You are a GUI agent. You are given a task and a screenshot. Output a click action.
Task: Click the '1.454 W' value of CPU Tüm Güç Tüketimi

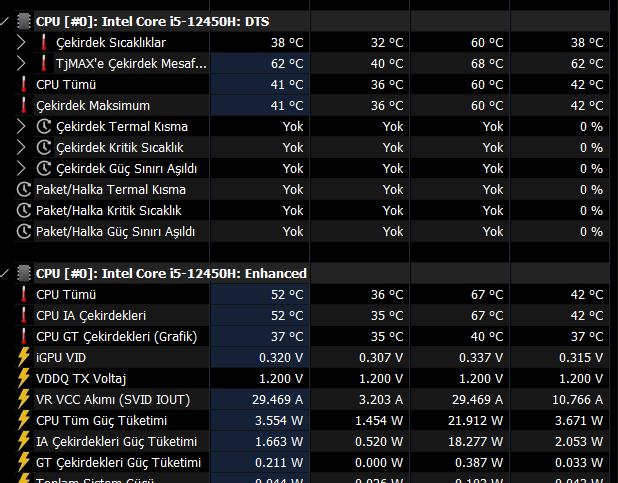(379, 421)
